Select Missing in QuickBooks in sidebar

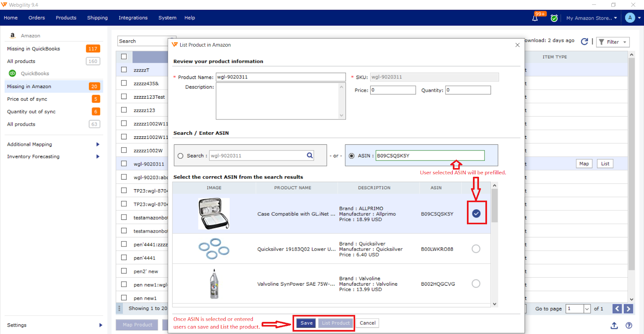53,49
